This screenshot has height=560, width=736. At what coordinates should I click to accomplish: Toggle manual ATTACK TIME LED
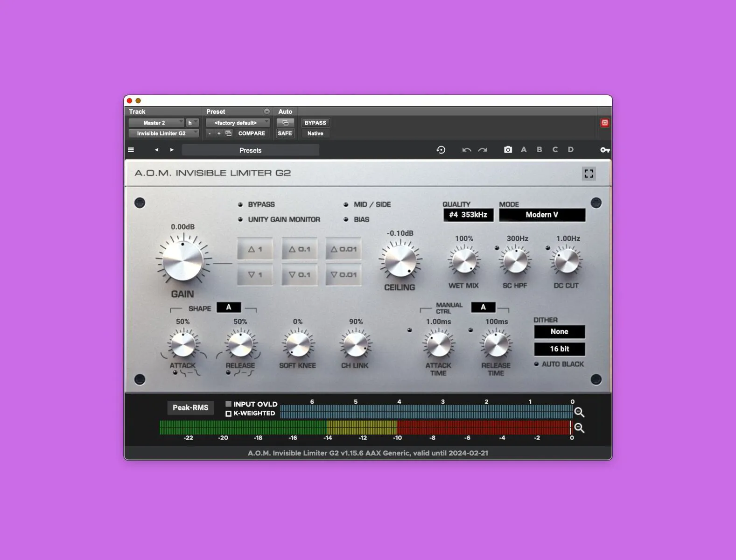click(x=409, y=330)
